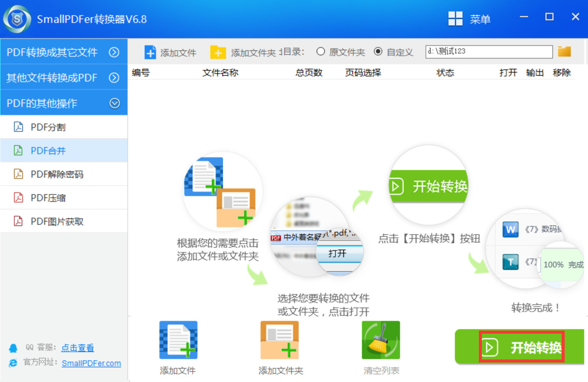Click the 菜单 text button
Image resolution: width=588 pixels, height=382 pixels.
click(480, 19)
